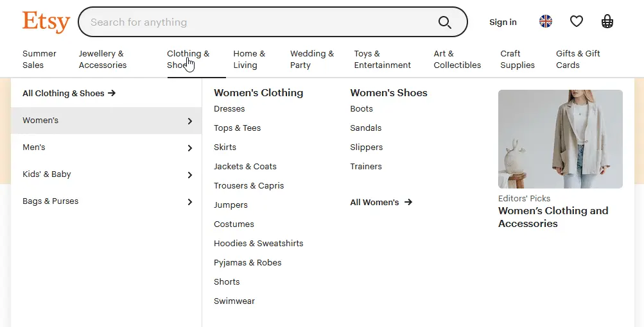
Task: Open favourites via the heart icon
Action: tap(577, 22)
